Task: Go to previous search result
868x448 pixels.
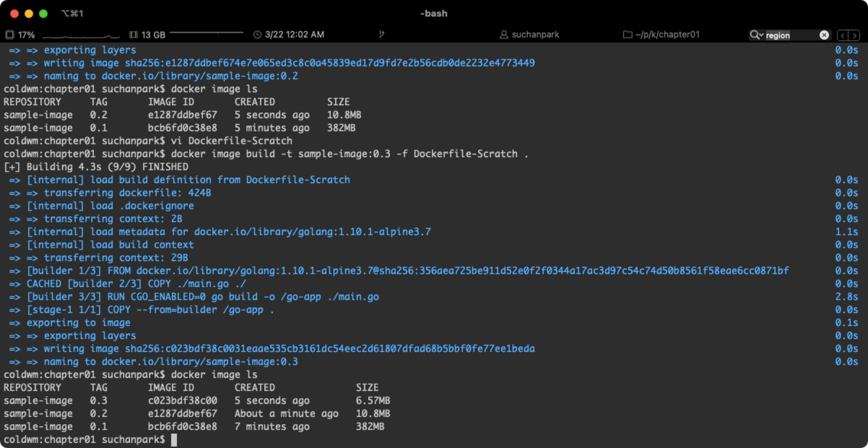Action: (x=843, y=35)
